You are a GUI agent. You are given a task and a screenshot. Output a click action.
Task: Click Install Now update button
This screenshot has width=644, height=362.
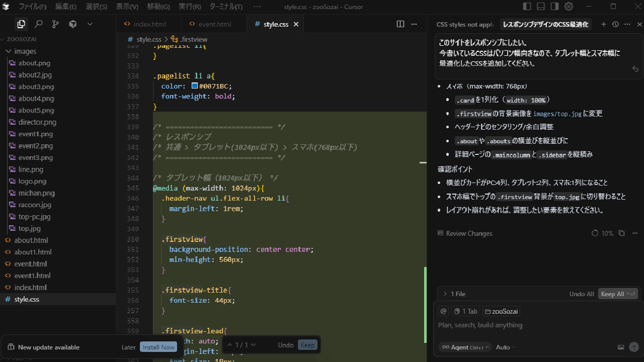pyautogui.click(x=158, y=347)
